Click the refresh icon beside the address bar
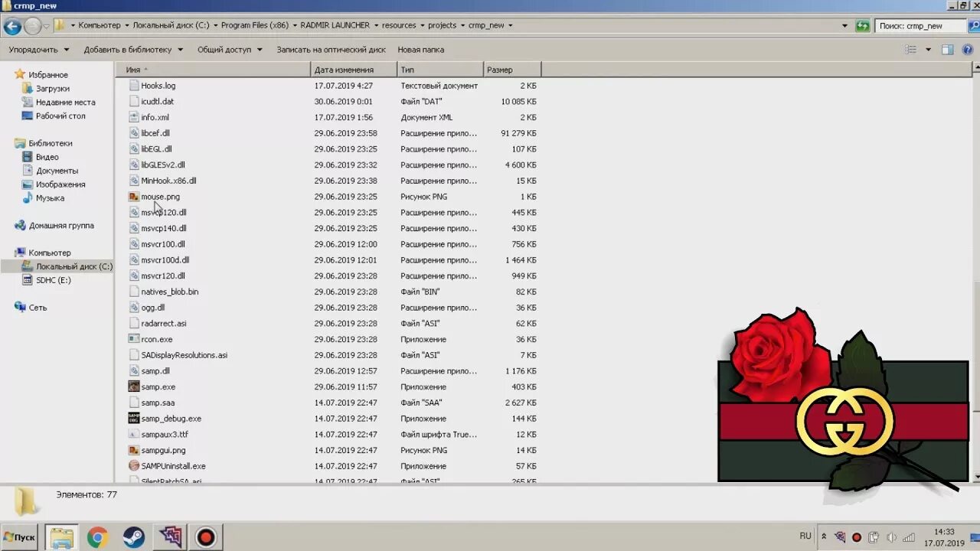This screenshot has height=551, width=980. click(x=863, y=25)
